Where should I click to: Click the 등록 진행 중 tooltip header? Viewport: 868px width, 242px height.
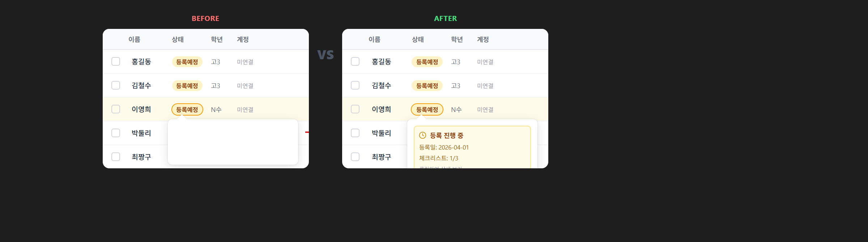[x=447, y=135]
